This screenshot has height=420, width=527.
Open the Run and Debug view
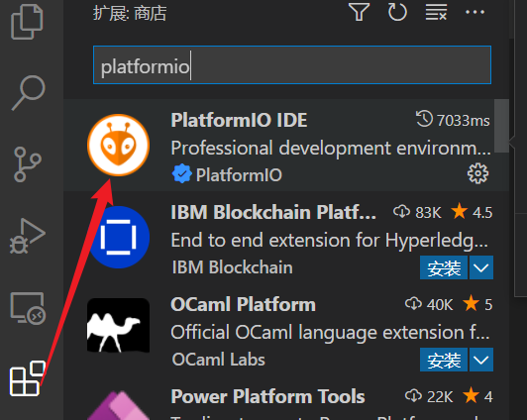28,236
